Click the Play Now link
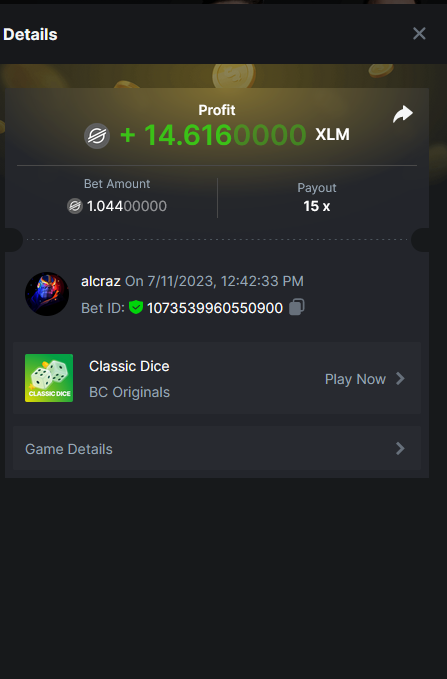Image resolution: width=447 pixels, height=679 pixels. pos(355,379)
